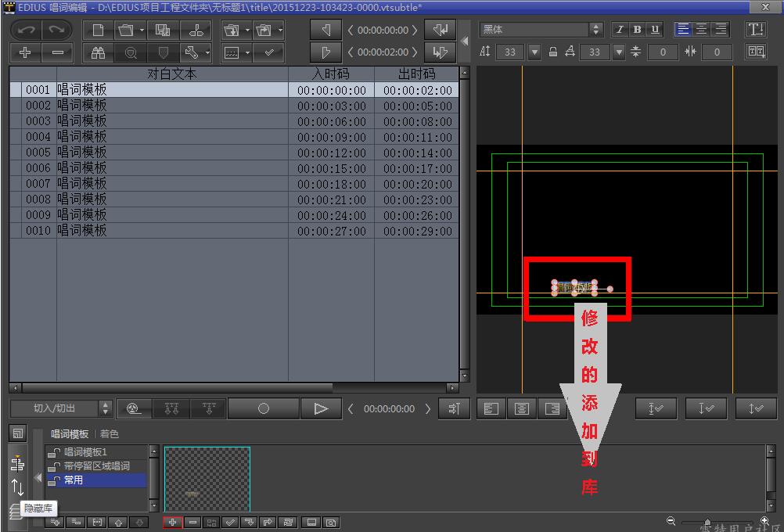This screenshot has width=784, height=532.
Task: Select 带停留区域唱词 in template list
Action: click(x=96, y=466)
